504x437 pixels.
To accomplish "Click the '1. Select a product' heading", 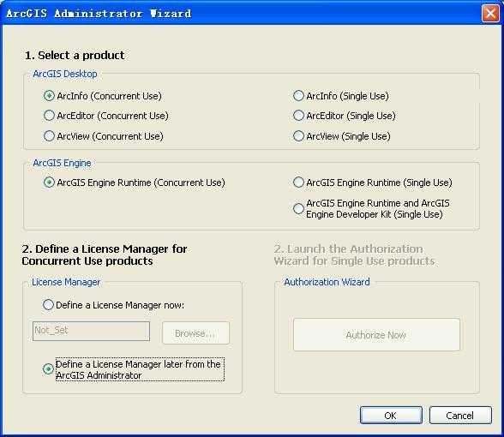I will (x=75, y=55).
